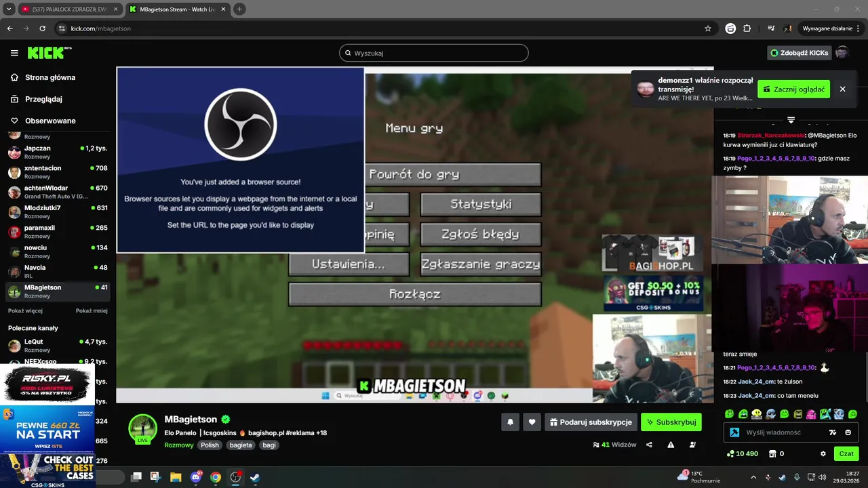Click the bagieta tag
868x488 pixels.
[241, 445]
